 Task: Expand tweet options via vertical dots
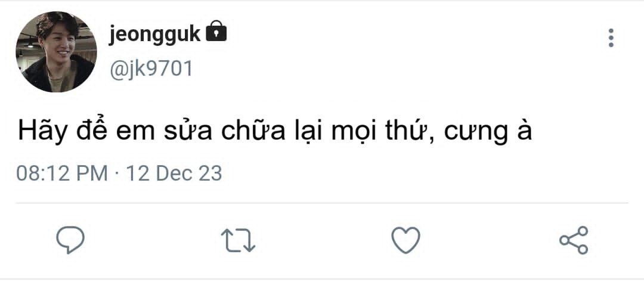tap(611, 38)
